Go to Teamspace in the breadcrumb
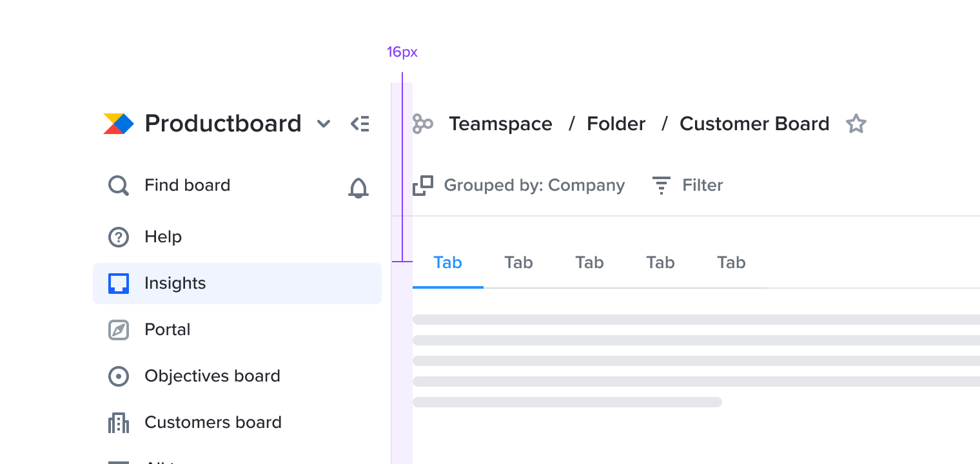The height and width of the screenshot is (464, 980). (500, 124)
